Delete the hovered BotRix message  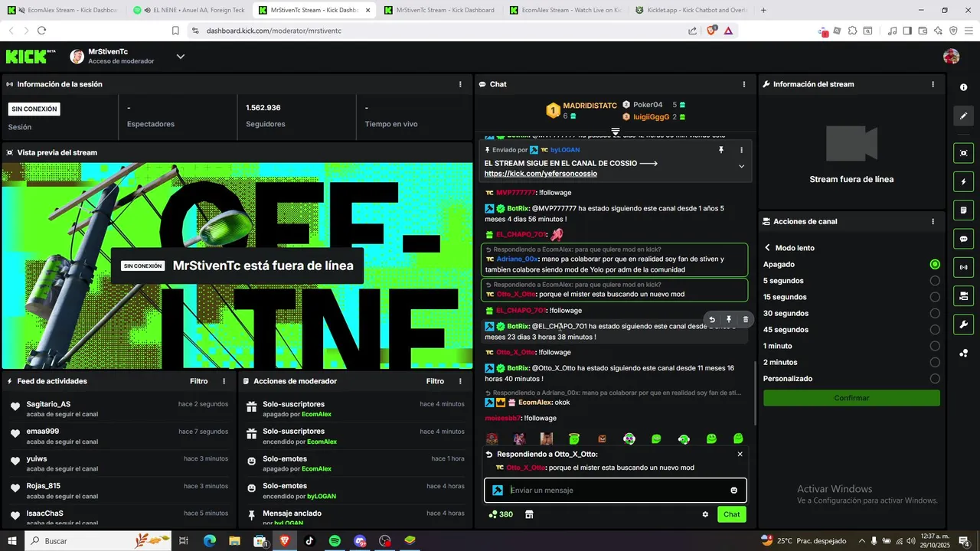coord(746,320)
